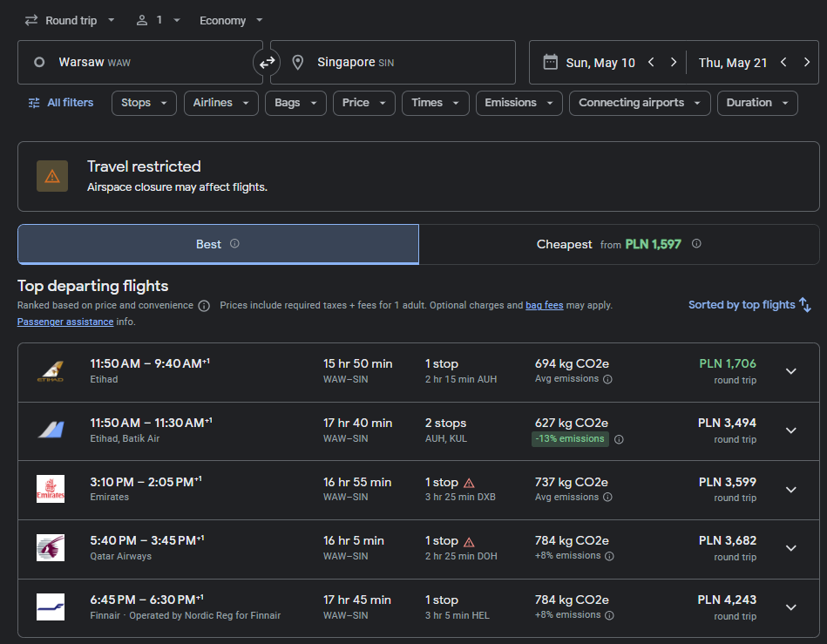Click the 2 stops AUH, KUL text

pyautogui.click(x=446, y=430)
